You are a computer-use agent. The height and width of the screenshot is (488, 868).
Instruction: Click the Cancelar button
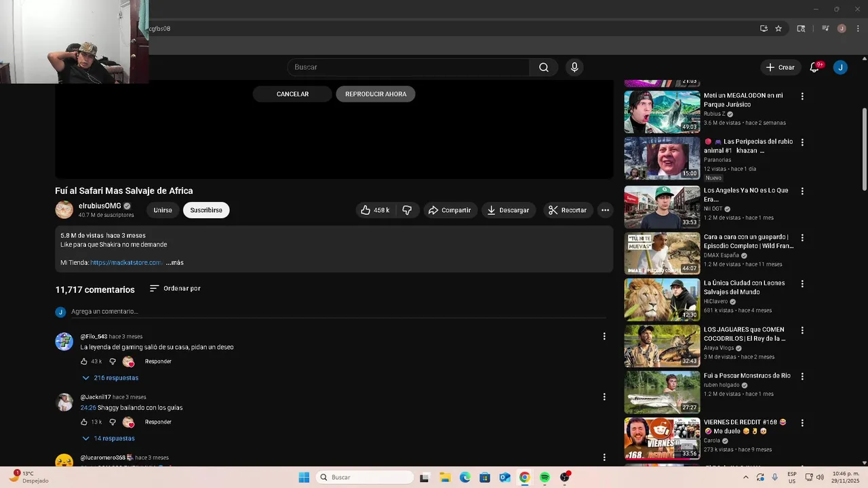(x=292, y=94)
